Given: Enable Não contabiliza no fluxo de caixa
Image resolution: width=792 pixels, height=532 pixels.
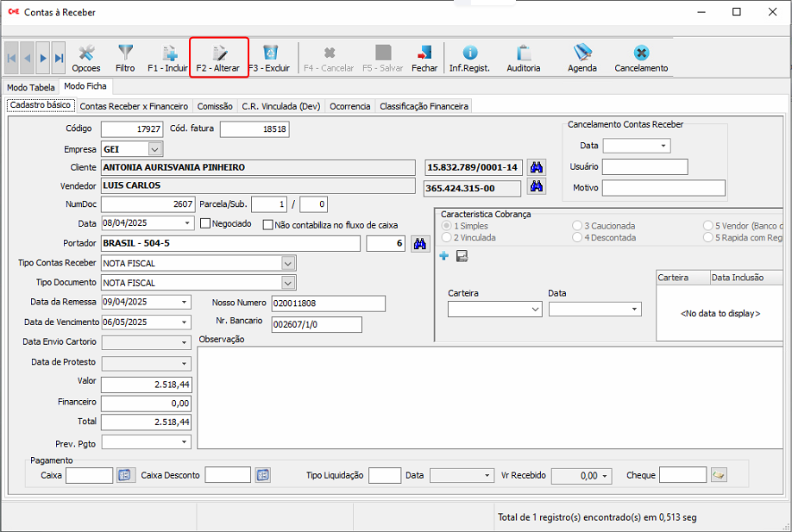Looking at the screenshot, I should [268, 225].
